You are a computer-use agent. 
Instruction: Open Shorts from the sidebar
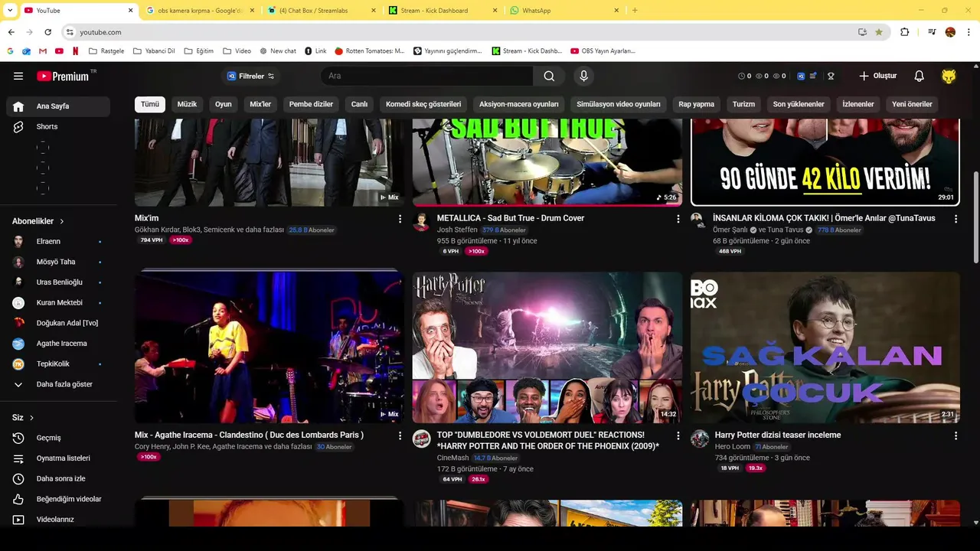pyautogui.click(x=58, y=126)
